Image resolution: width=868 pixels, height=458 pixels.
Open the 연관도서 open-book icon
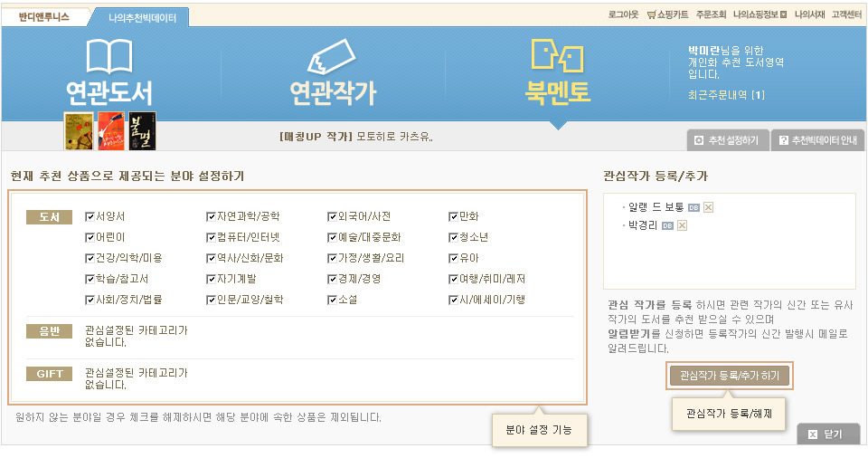pos(108,57)
